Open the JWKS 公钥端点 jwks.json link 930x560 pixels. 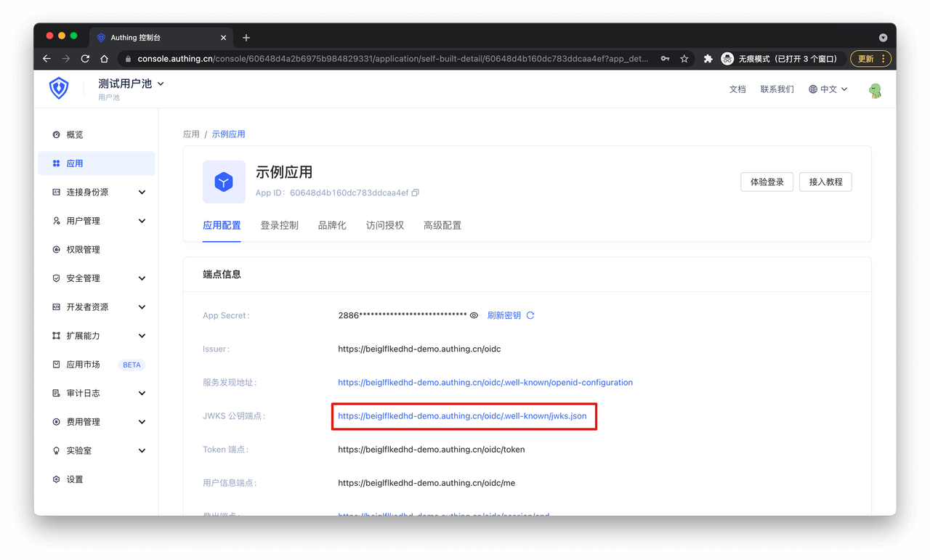click(x=462, y=416)
